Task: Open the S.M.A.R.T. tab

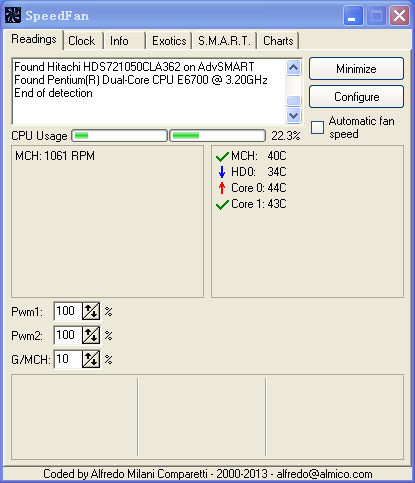Action: pyautogui.click(x=224, y=41)
